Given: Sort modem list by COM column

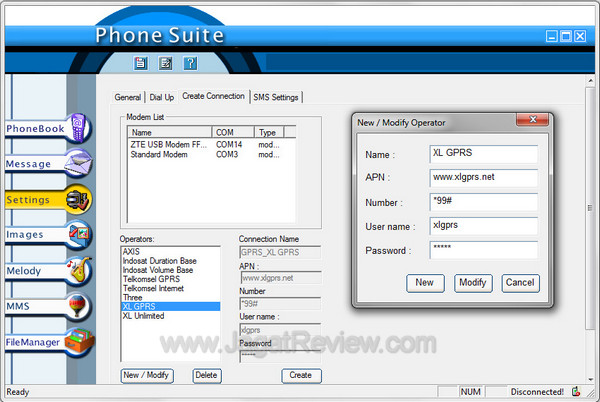Looking at the screenshot, I should pyautogui.click(x=233, y=132).
